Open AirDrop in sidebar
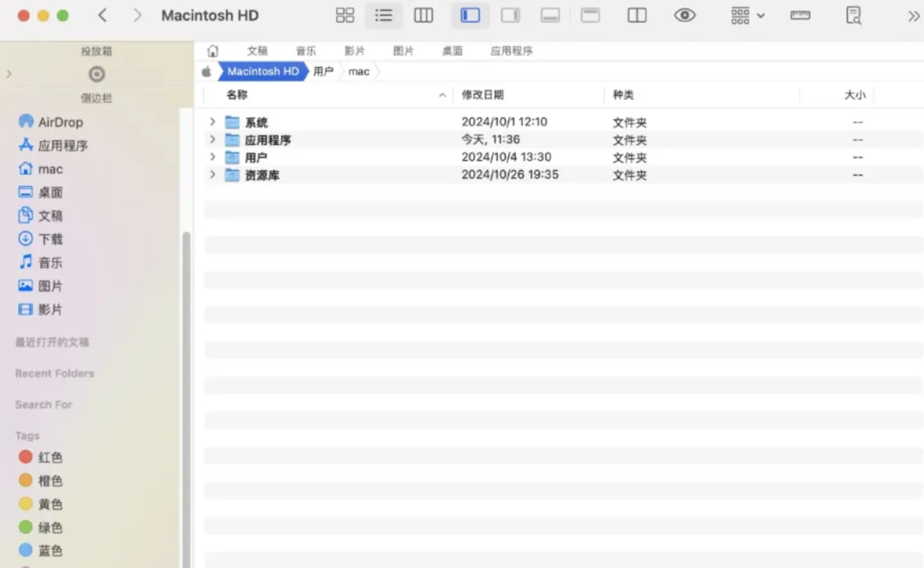This screenshot has width=924, height=568. coord(50,122)
